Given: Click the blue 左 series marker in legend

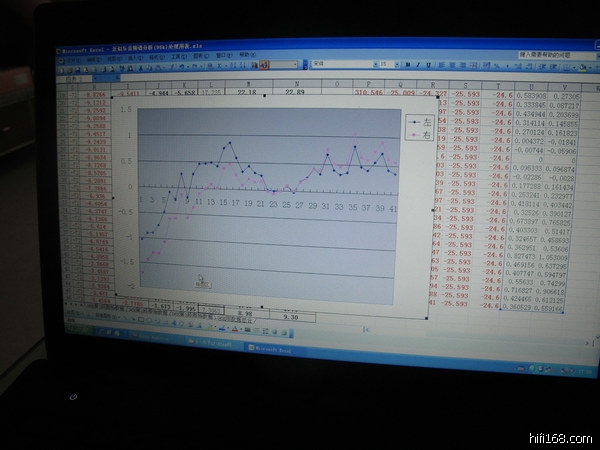Looking at the screenshot, I should pos(412,121).
